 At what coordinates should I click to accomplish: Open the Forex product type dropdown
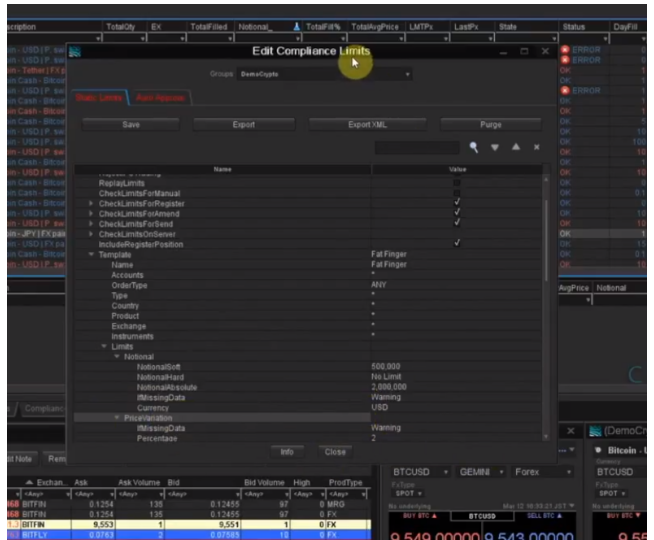[543, 472]
